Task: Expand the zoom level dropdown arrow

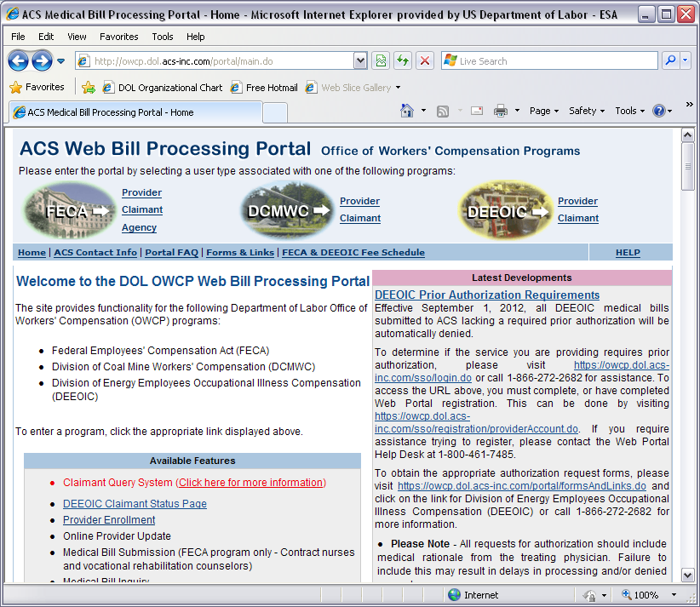Action: (x=673, y=595)
